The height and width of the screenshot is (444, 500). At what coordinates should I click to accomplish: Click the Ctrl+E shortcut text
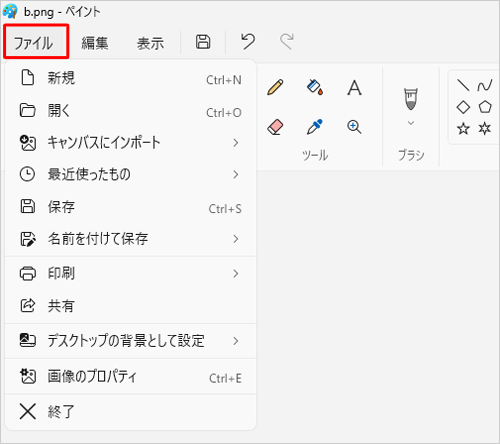click(x=225, y=378)
